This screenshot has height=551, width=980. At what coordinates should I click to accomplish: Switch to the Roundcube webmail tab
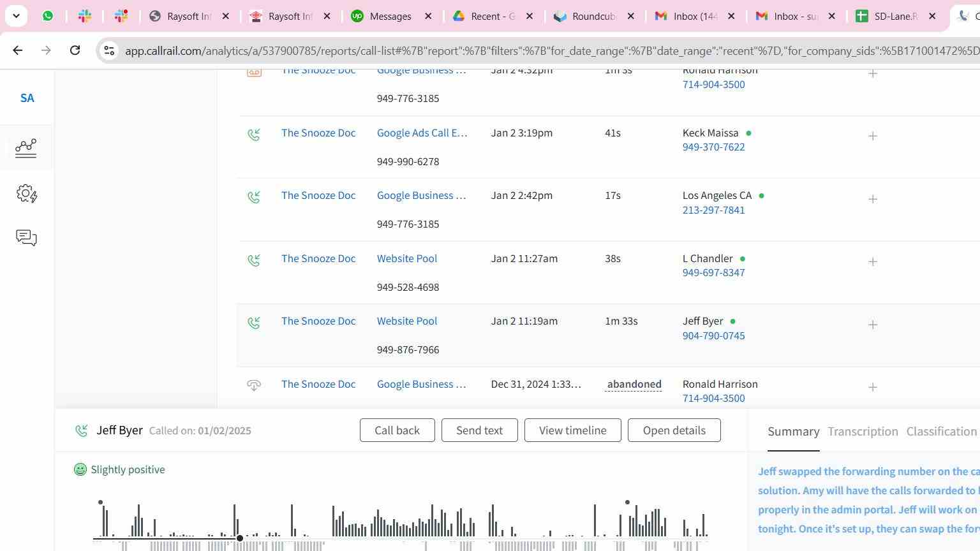(x=595, y=16)
